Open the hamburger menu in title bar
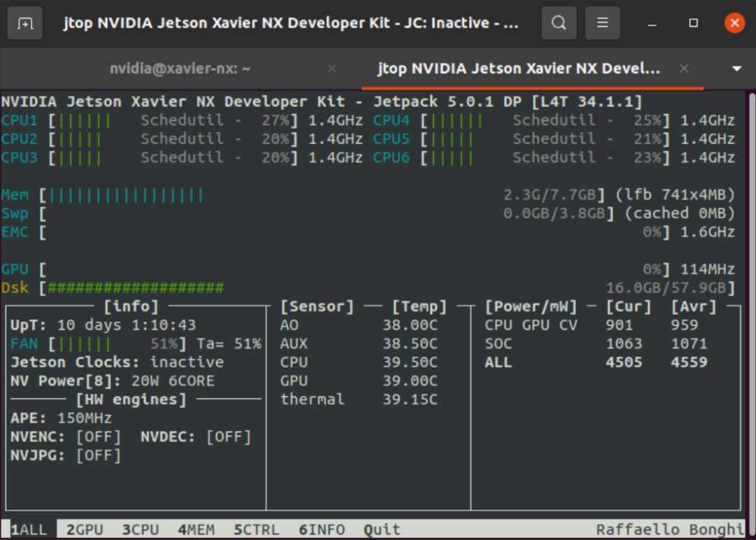 [x=602, y=23]
